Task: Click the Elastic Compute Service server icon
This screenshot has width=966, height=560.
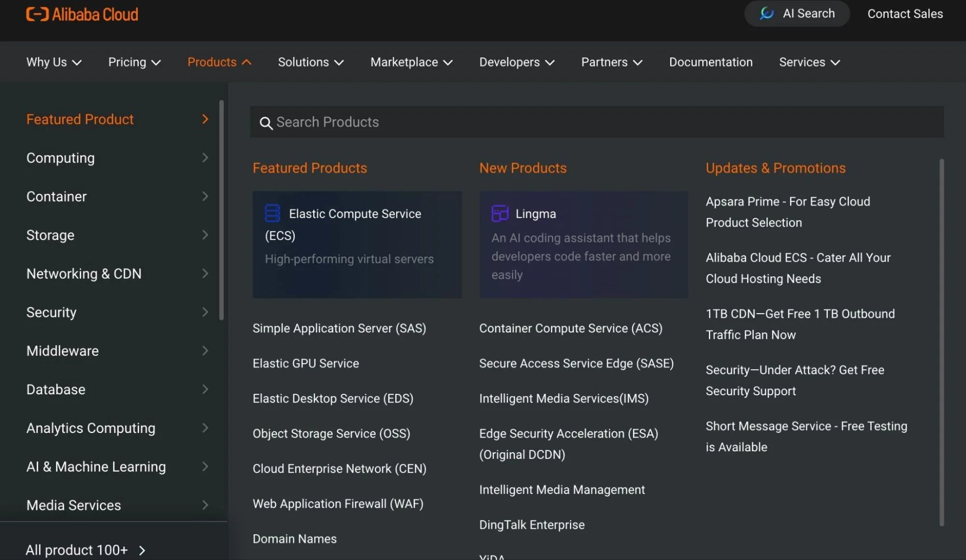Action: pyautogui.click(x=273, y=213)
